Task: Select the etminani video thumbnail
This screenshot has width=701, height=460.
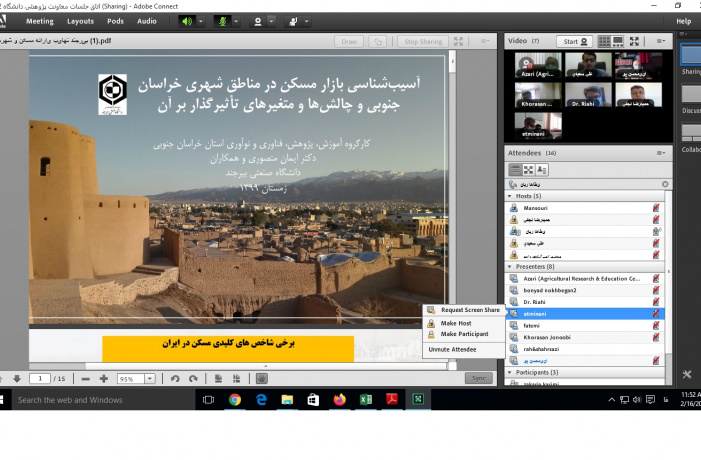Action: point(538,126)
